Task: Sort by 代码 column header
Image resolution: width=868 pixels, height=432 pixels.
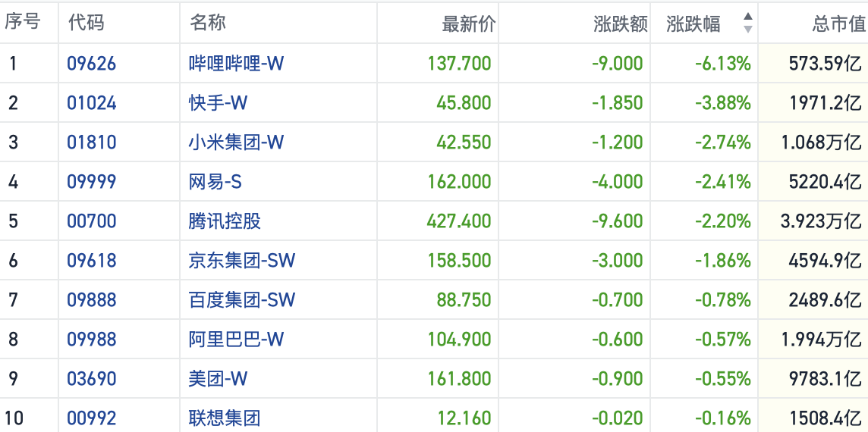Action: (86, 23)
